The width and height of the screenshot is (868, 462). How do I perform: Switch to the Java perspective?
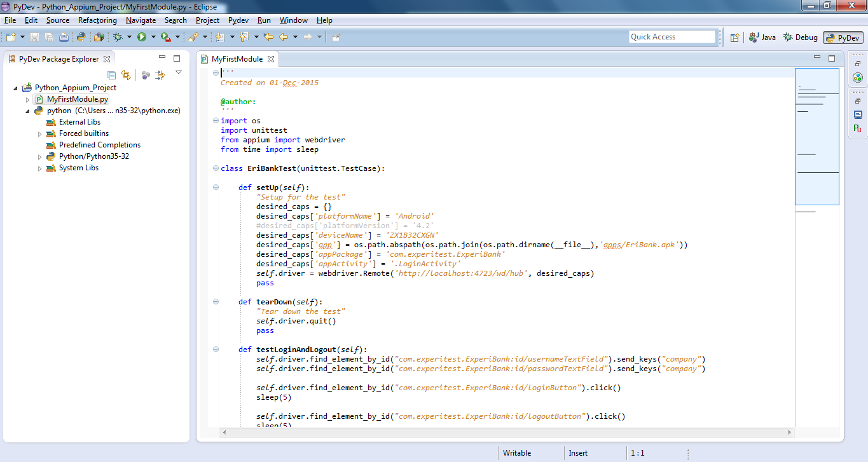pyautogui.click(x=761, y=37)
